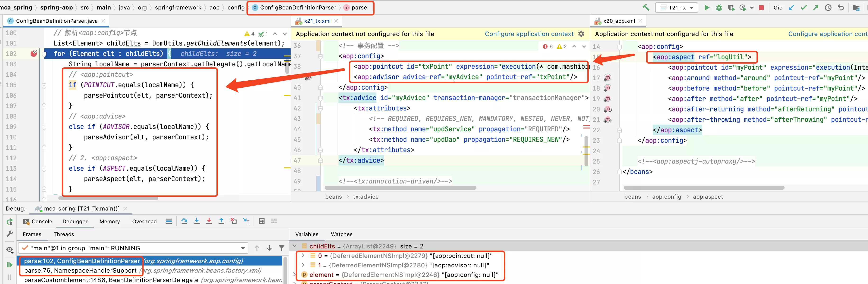Click the after-throwing advice gutter icon line 21
This screenshot has height=284, width=868.
click(608, 119)
